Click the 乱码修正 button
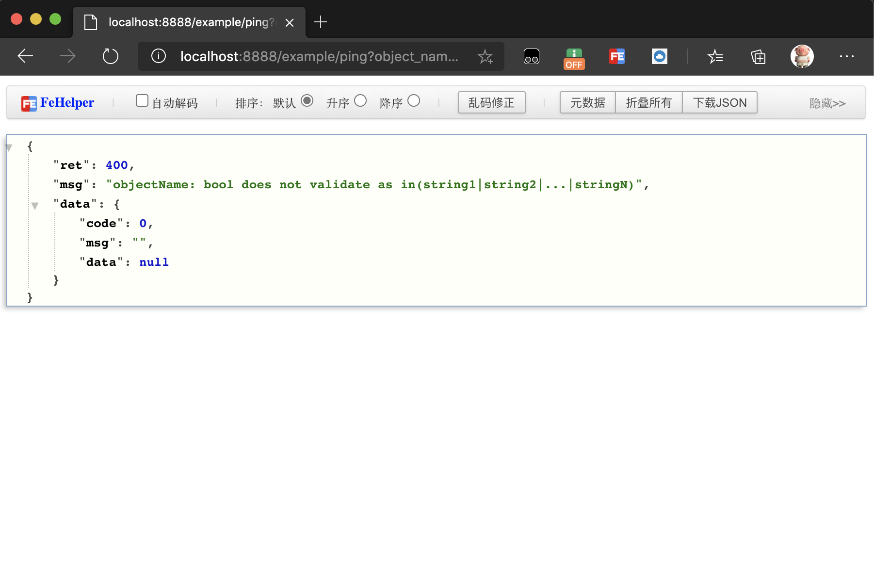Viewport: 874px width, 588px height. coord(492,102)
